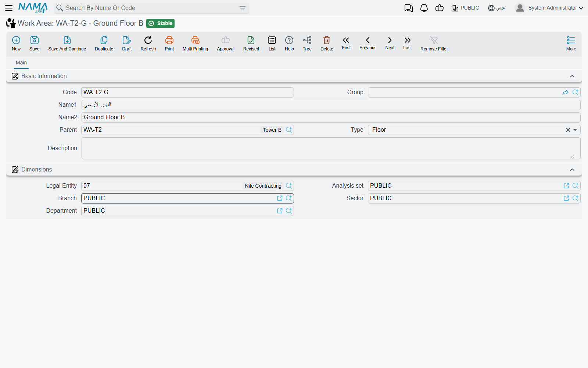The width and height of the screenshot is (588, 368).
Task: Open Multi Printing
Action: point(195,43)
